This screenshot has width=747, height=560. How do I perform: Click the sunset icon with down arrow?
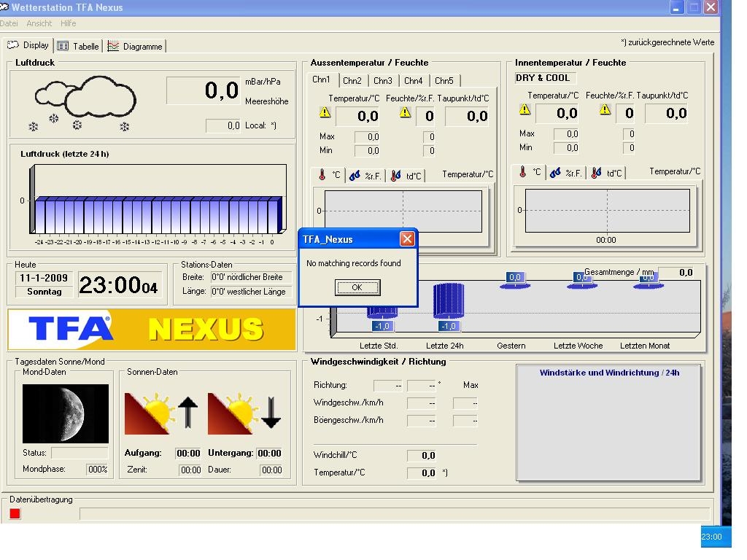tap(244, 413)
